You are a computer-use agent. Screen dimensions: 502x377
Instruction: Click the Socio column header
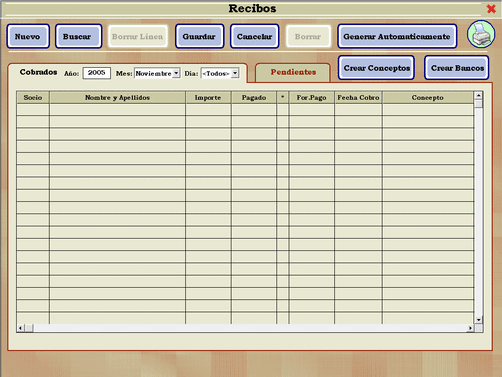[33, 97]
